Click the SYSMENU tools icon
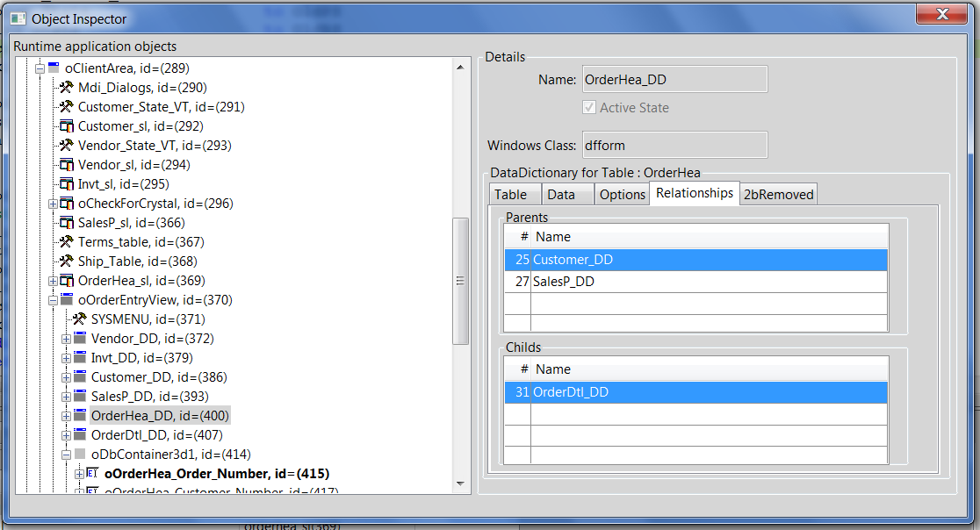 click(79, 319)
